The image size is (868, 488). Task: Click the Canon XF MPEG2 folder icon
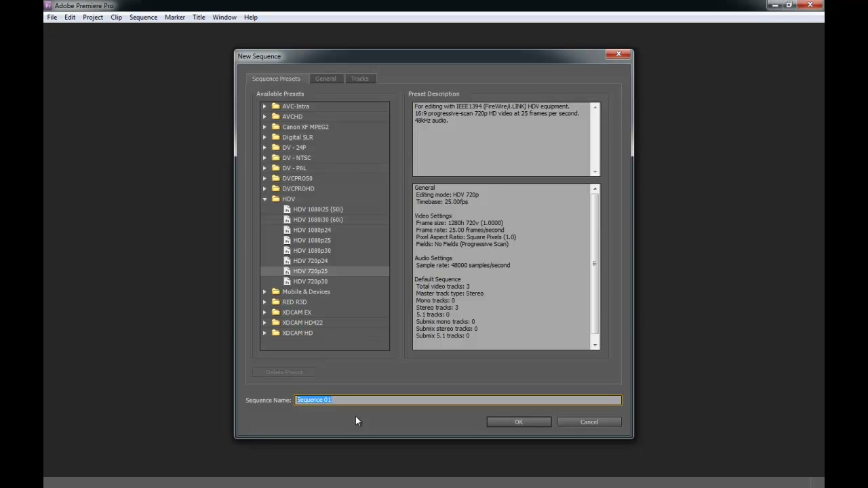click(276, 127)
